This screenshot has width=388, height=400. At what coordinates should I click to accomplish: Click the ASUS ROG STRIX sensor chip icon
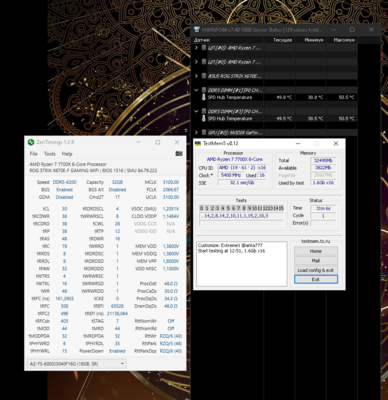click(x=204, y=76)
